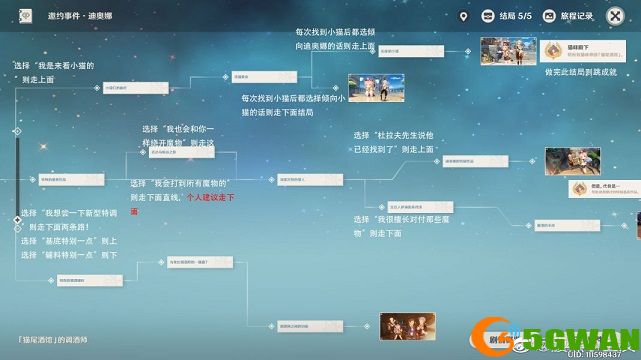Screen dimensions: 641x360
Task: Select the story node directly before the ruins ending image
Action: click(x=475, y=161)
